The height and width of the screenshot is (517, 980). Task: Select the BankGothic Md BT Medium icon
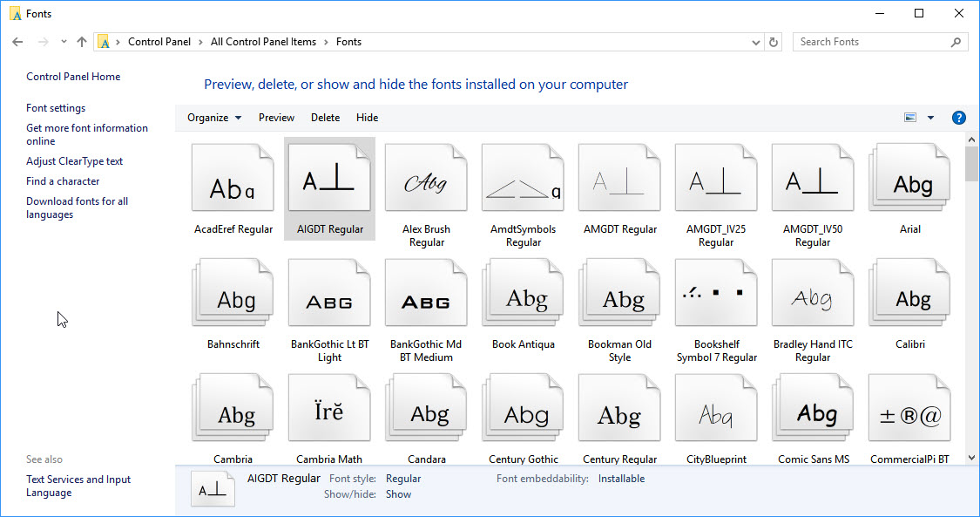coord(426,293)
